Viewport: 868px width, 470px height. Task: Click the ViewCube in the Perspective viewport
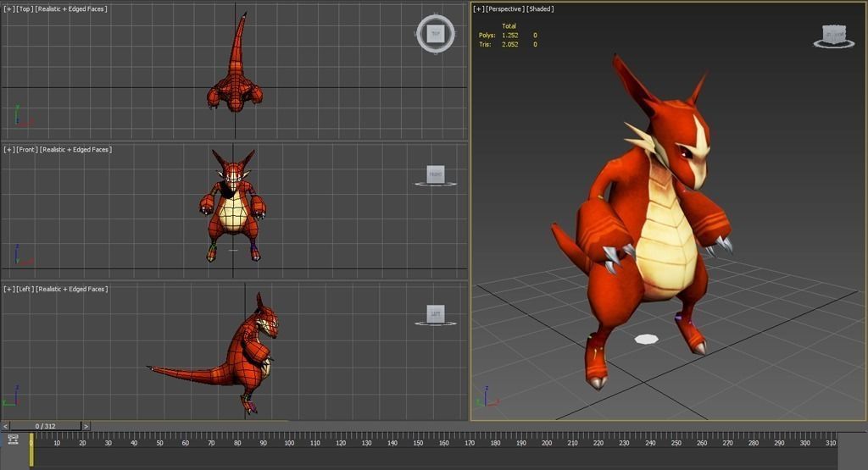[x=834, y=36]
